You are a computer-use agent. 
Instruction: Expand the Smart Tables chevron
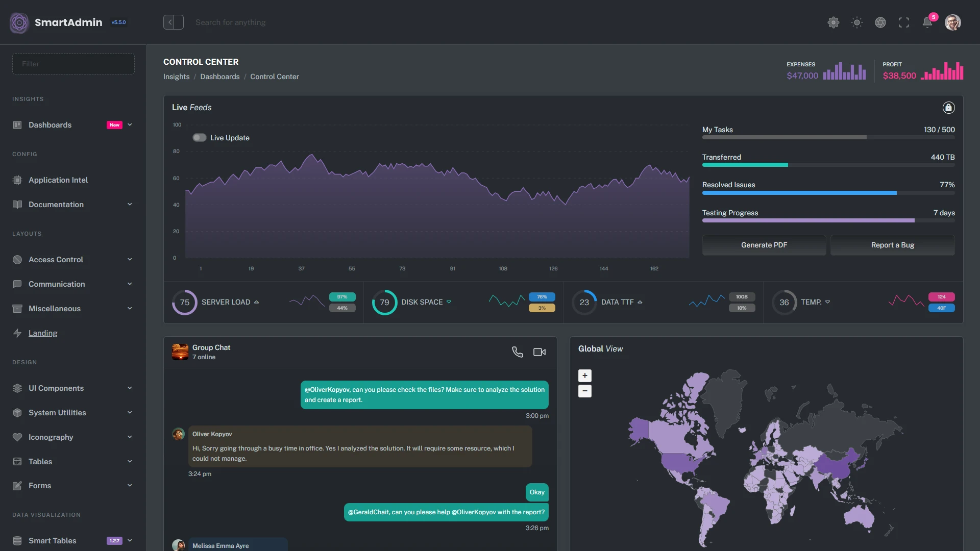130,541
